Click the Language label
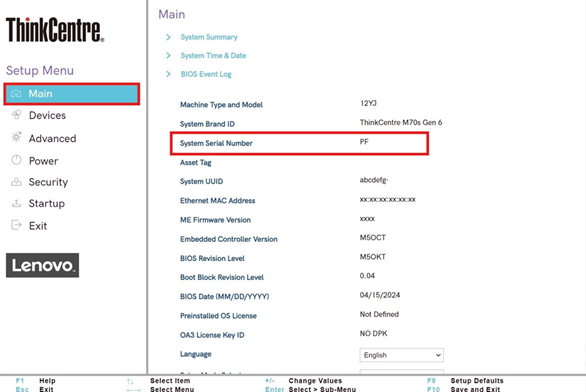 tap(195, 354)
